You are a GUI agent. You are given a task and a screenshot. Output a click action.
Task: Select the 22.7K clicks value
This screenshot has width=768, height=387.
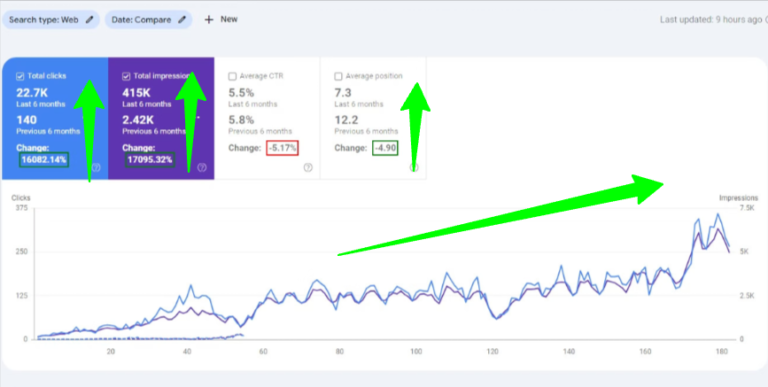tap(31, 93)
